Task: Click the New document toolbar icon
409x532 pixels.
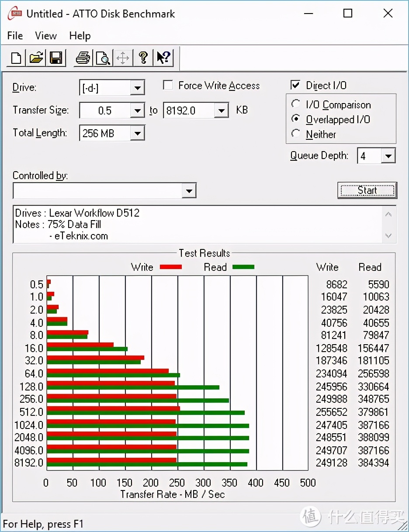Action: 16,58
